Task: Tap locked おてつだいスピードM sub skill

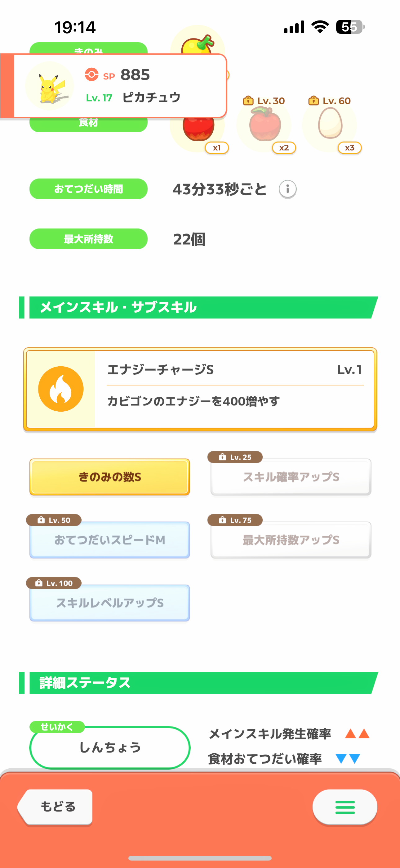Action: coord(110,540)
